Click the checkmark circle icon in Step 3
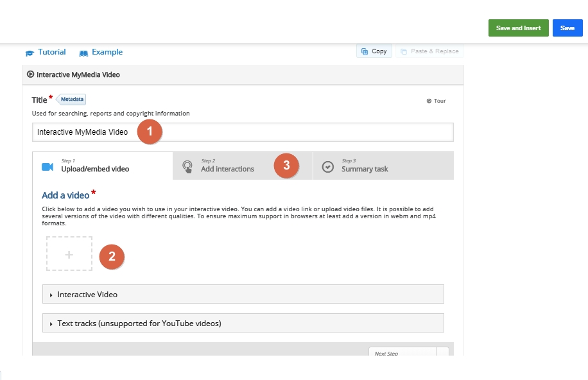Viewport: 588px width, 380px height. pyautogui.click(x=328, y=166)
